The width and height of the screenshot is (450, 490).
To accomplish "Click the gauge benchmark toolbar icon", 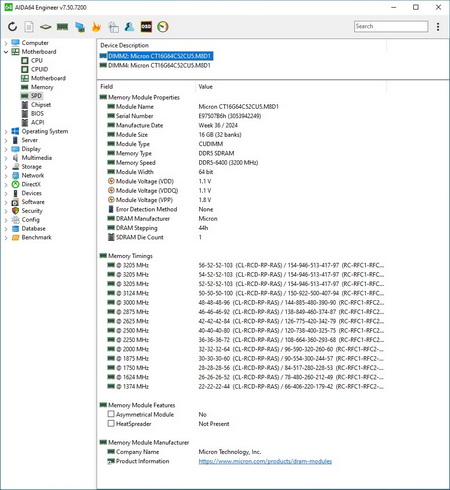I will [x=163, y=27].
